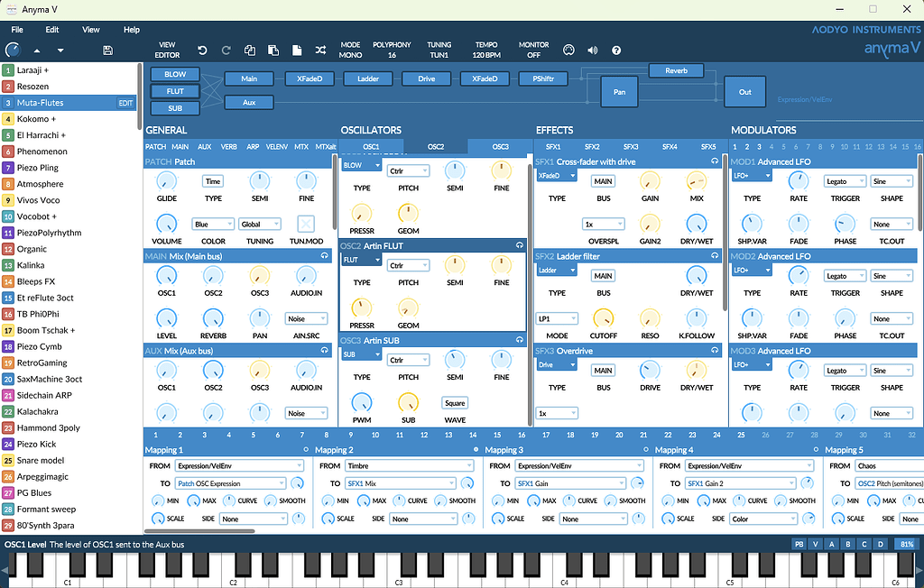Click the Undo icon in the toolbar
The height and width of the screenshot is (588, 924).
pyautogui.click(x=203, y=51)
